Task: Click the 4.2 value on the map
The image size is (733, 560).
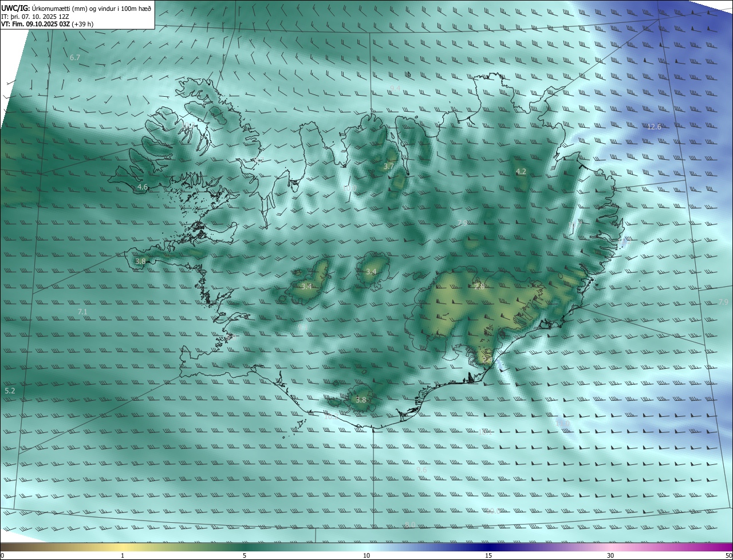Action: pyautogui.click(x=521, y=172)
